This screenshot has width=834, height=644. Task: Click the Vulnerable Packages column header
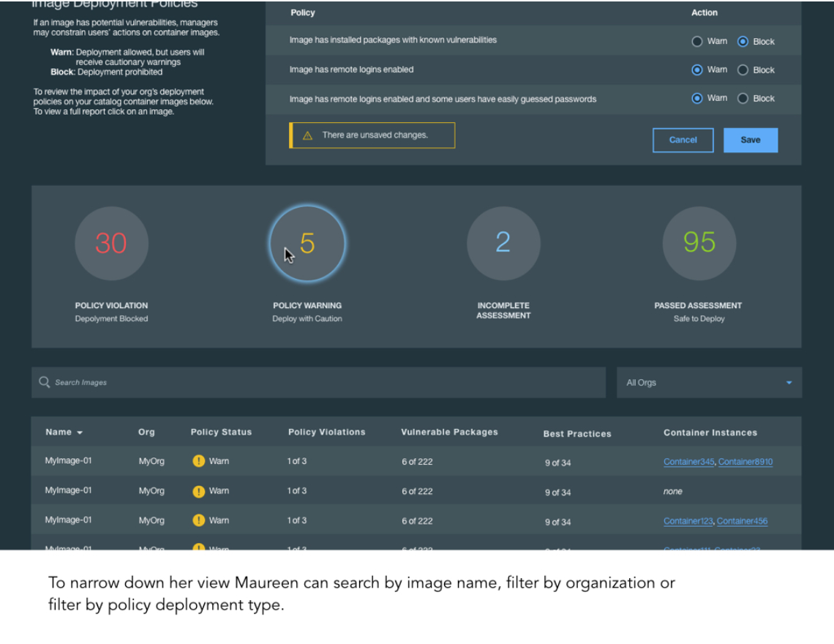[449, 433]
